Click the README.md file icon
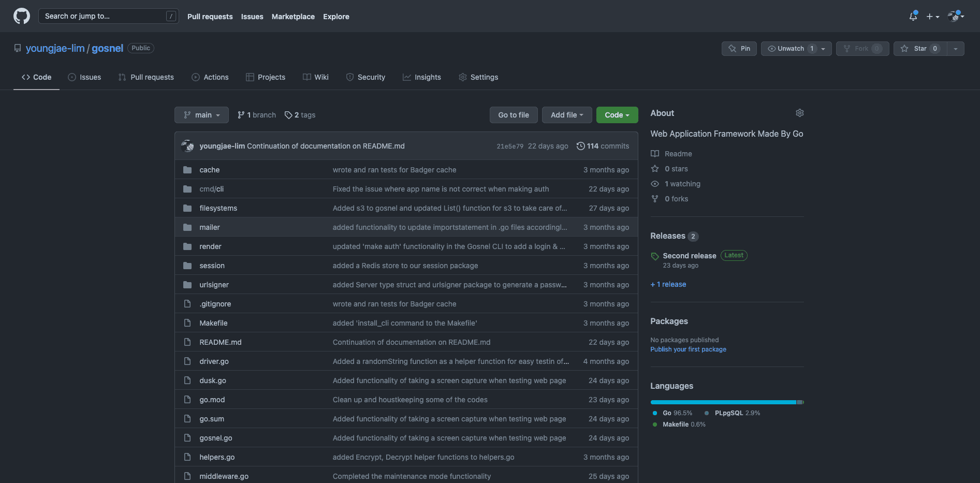980x483 pixels. (187, 342)
